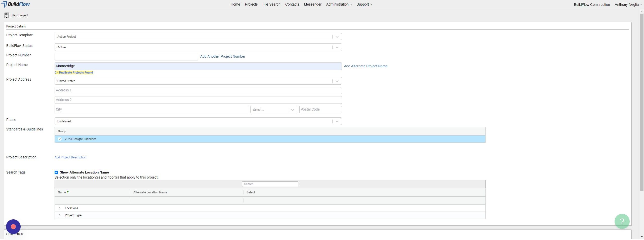Open the Projects menu item
Screen dimensions: 644x240
click(x=251, y=4)
